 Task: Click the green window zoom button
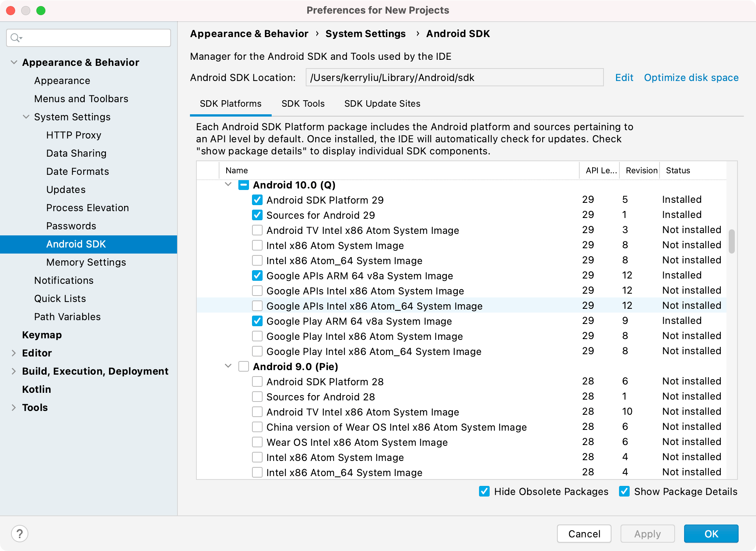click(x=41, y=10)
